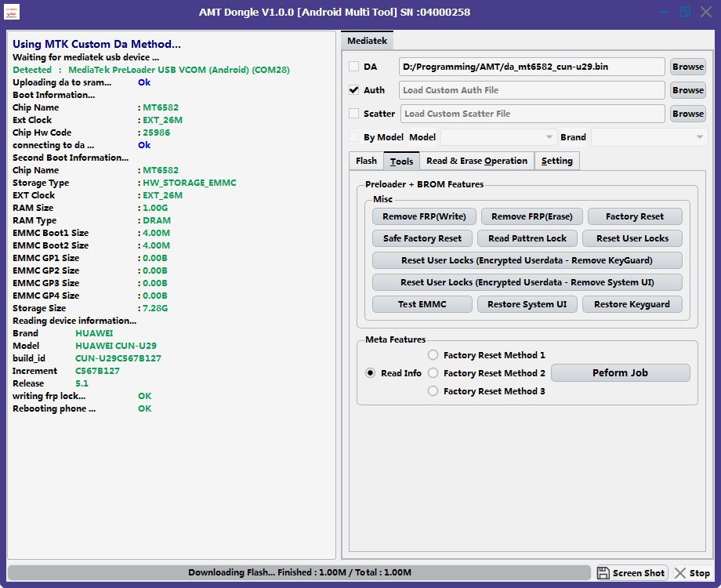Click Remove FRP(Erase) button
Image resolution: width=721 pixels, height=588 pixels.
531,216
